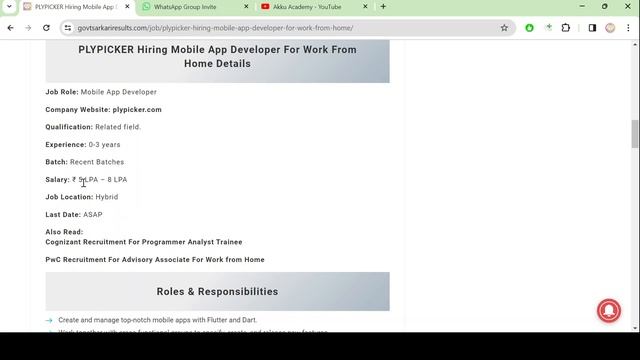Open the extensions puzzle-piece menu
This screenshot has height=360, width=640.
coord(566,28)
